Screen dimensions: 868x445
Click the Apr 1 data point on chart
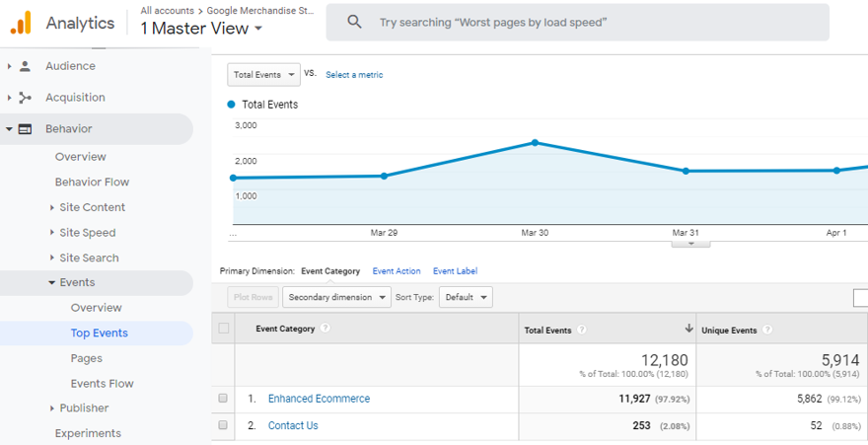[x=836, y=171]
